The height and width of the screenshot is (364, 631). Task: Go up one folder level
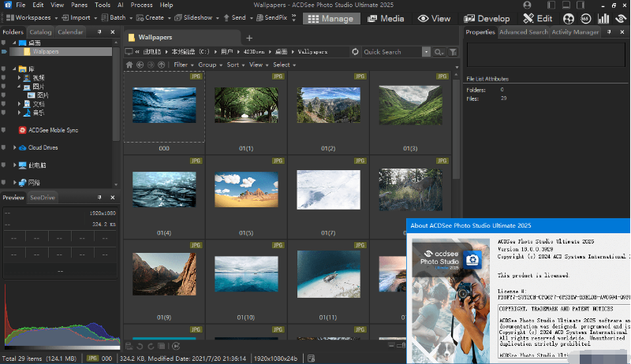click(162, 65)
